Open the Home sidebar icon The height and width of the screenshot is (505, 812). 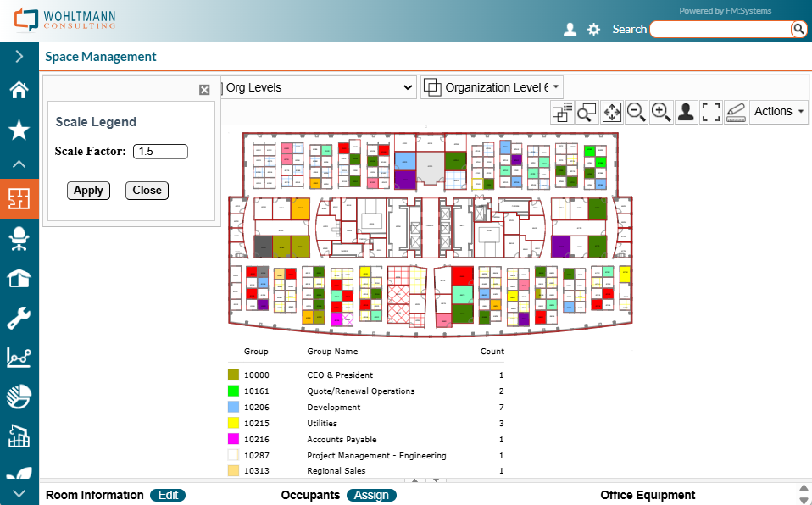(19, 91)
